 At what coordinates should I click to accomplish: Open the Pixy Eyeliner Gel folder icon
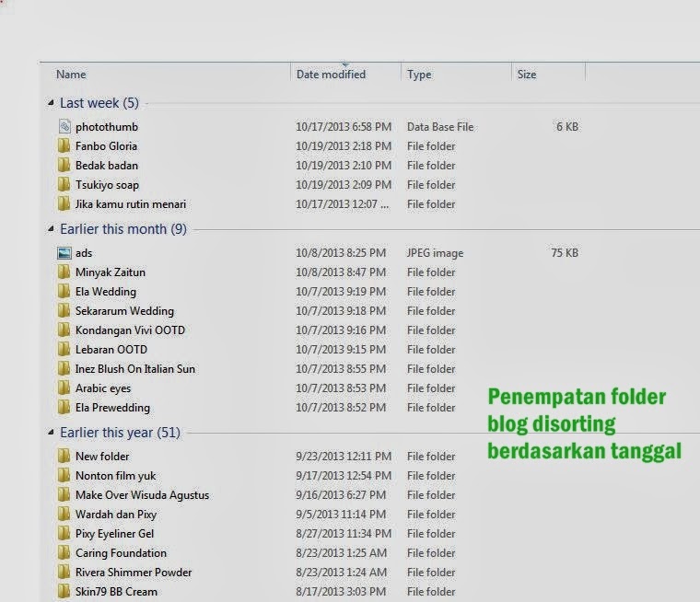click(64, 534)
